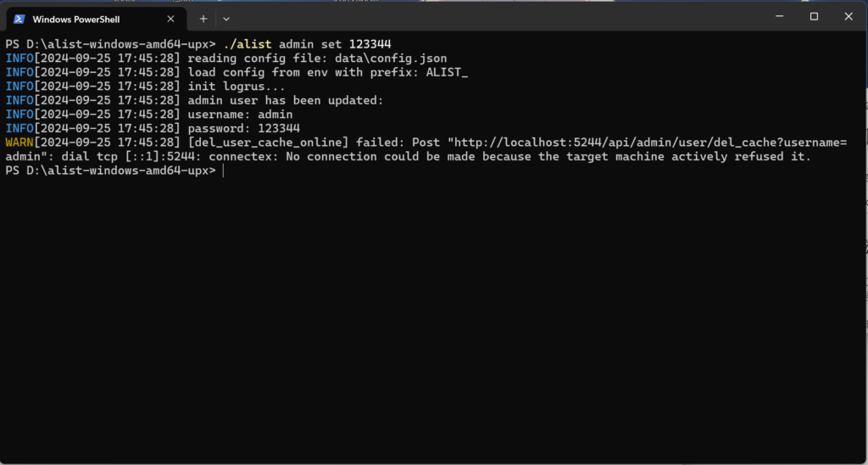The image size is (868, 465).
Task: Click the PowerShell icon in the tab
Action: [19, 19]
